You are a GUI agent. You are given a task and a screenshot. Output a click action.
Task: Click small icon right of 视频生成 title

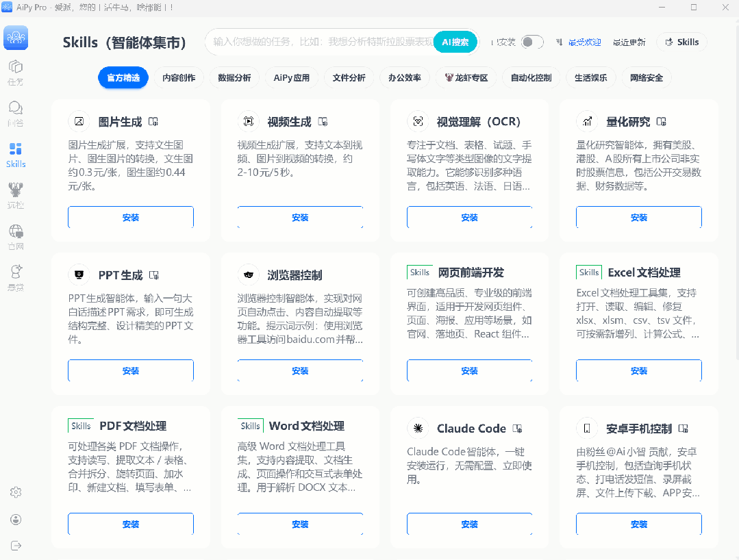tap(323, 122)
